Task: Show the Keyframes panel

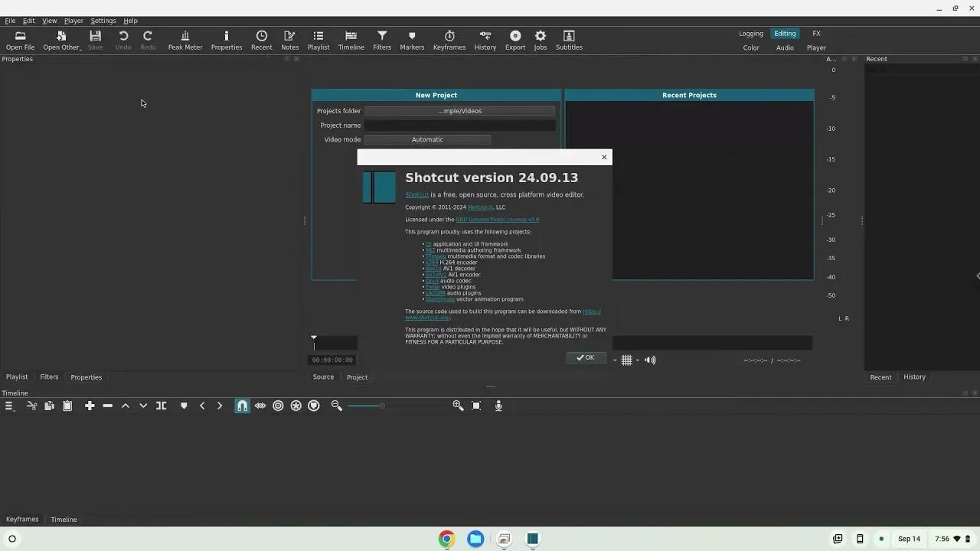Action: (x=449, y=40)
